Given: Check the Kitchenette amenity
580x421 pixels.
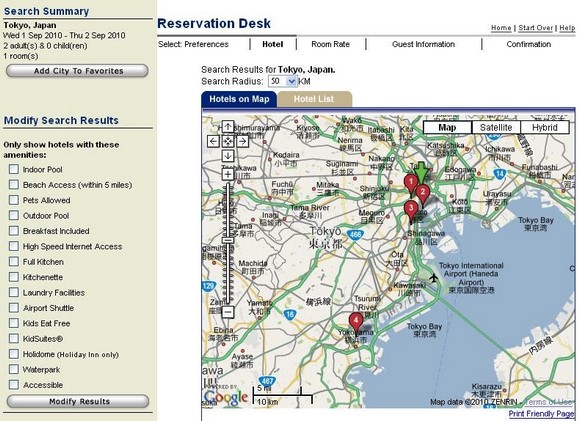Looking at the screenshot, I should pyautogui.click(x=14, y=277).
